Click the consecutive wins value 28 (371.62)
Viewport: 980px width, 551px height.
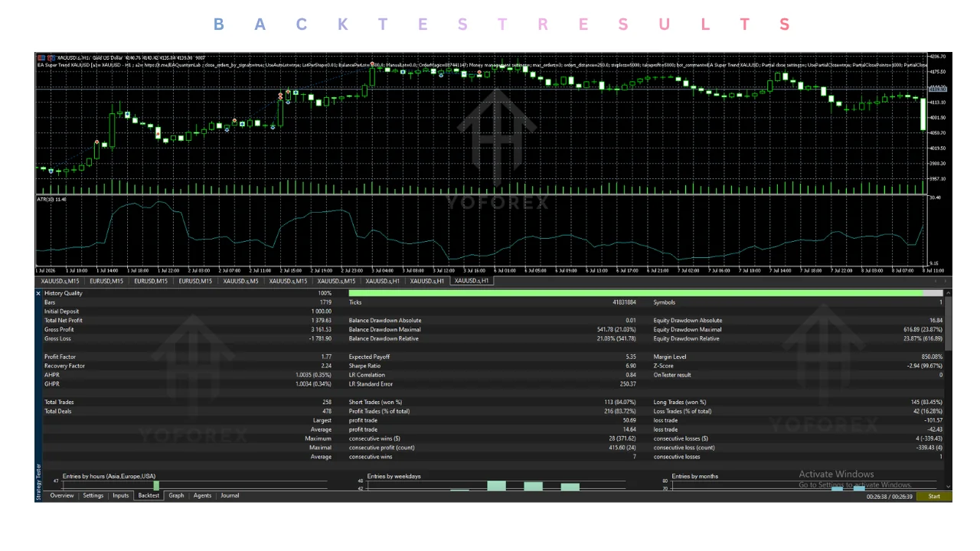click(x=621, y=439)
